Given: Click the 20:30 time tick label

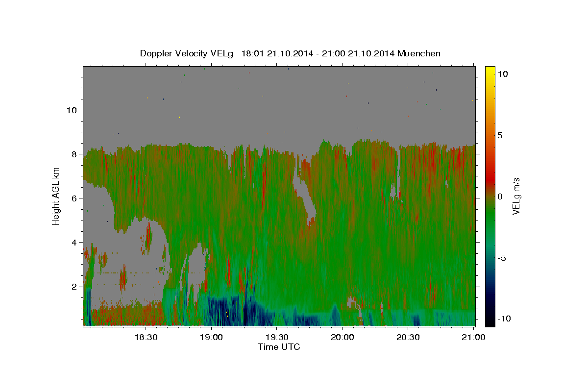Looking at the screenshot, I should point(408,338).
